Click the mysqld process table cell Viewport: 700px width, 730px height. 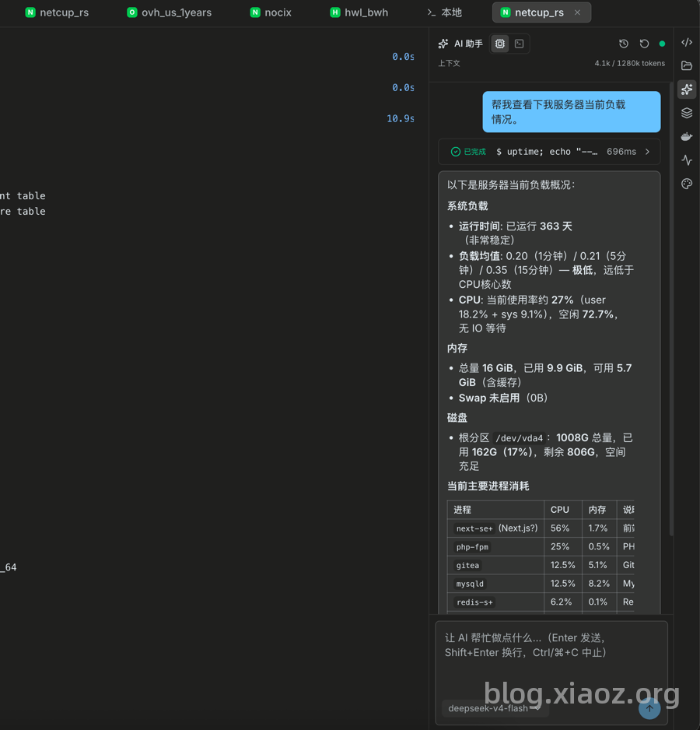(495, 584)
